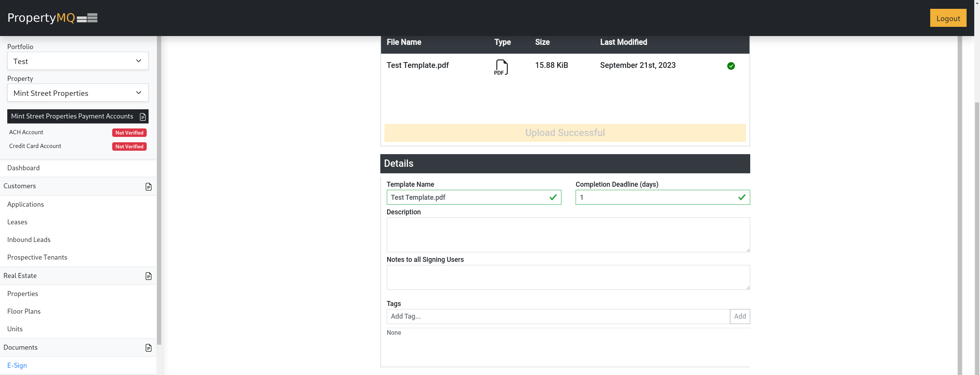Click the Real Estate section document icon
The height and width of the screenshot is (375, 980).
click(x=149, y=276)
